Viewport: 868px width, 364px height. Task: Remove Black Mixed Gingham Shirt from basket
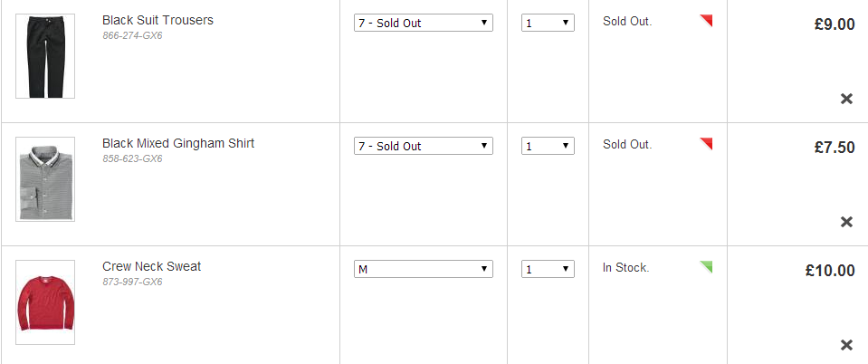click(x=846, y=222)
